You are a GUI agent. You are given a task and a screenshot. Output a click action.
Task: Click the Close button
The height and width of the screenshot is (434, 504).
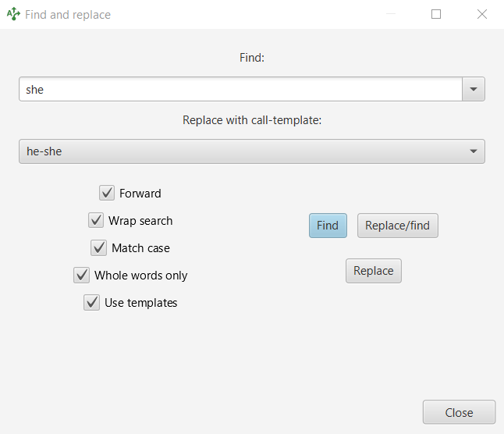459,412
